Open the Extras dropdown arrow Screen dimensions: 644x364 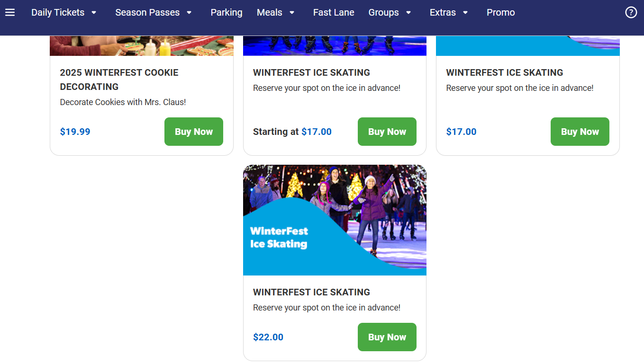click(x=465, y=13)
